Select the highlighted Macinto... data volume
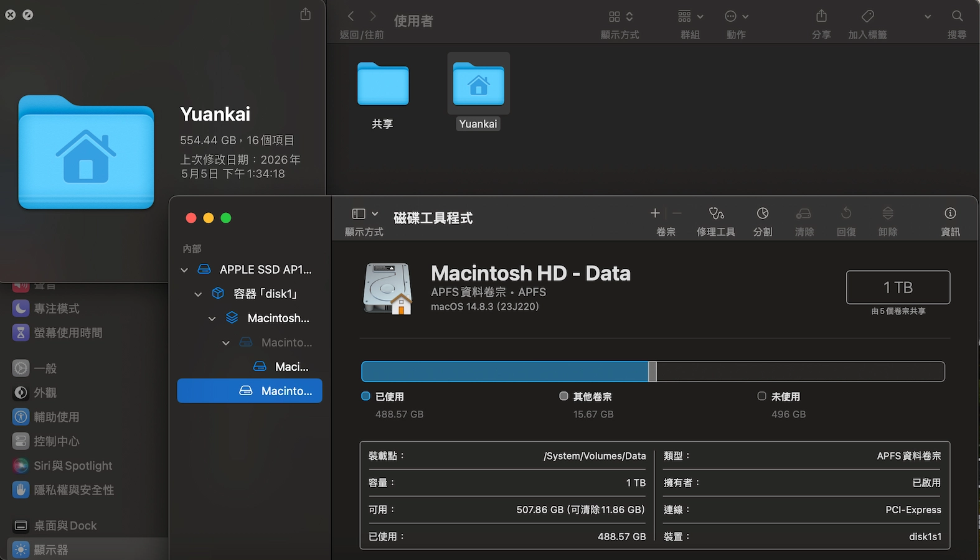 [250, 391]
